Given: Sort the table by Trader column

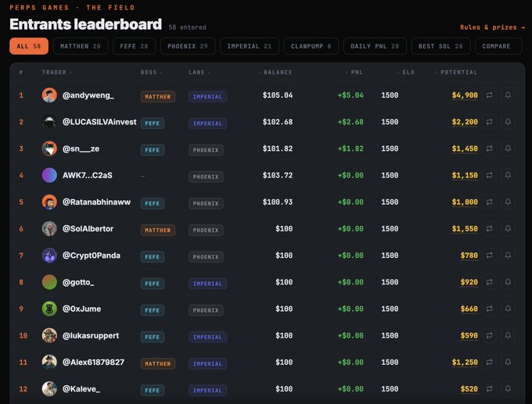Looking at the screenshot, I should 56,72.
